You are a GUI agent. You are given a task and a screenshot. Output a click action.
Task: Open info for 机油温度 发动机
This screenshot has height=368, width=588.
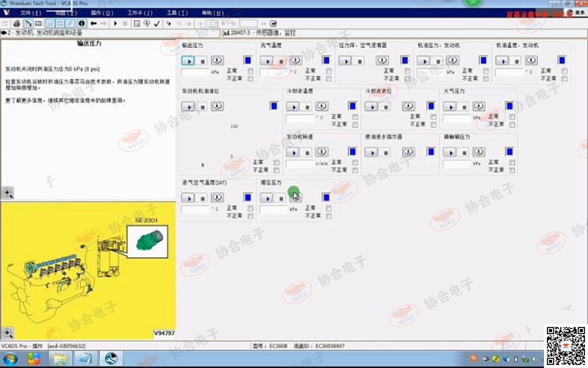coord(531,60)
